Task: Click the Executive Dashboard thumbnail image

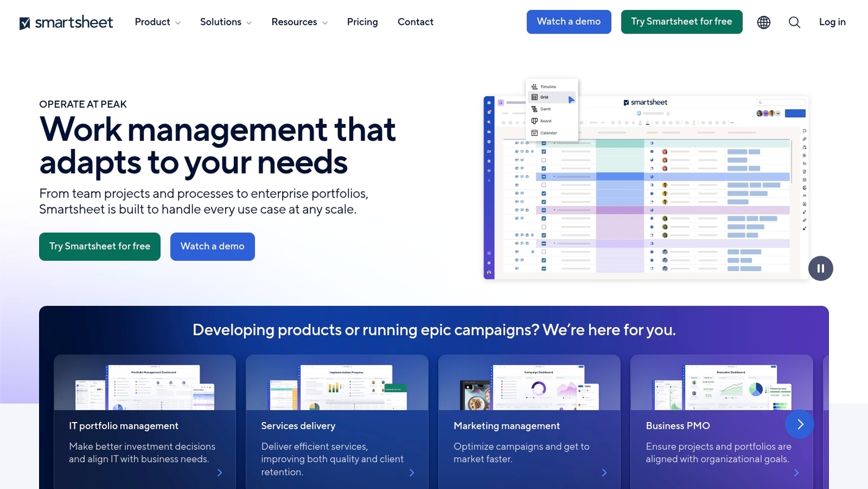Action: pos(722,387)
